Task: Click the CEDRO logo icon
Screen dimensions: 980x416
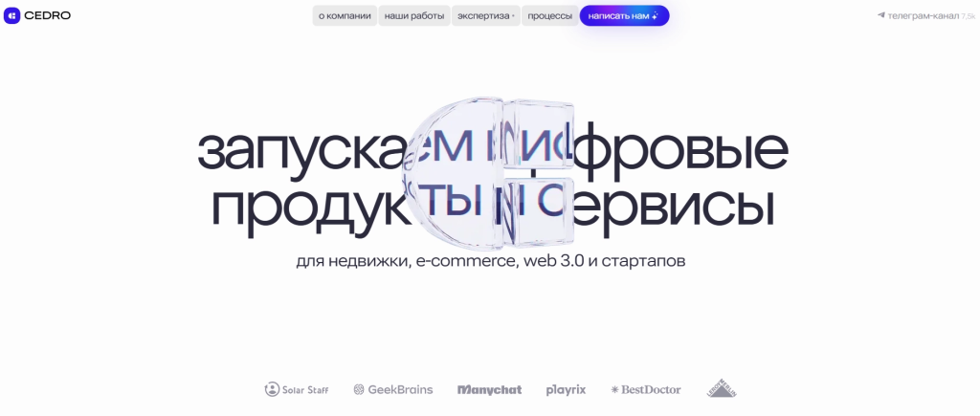Action: click(x=11, y=15)
